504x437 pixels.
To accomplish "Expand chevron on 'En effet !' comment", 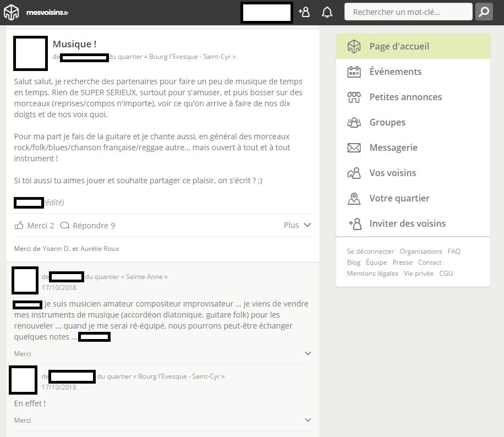I will pos(308,420).
